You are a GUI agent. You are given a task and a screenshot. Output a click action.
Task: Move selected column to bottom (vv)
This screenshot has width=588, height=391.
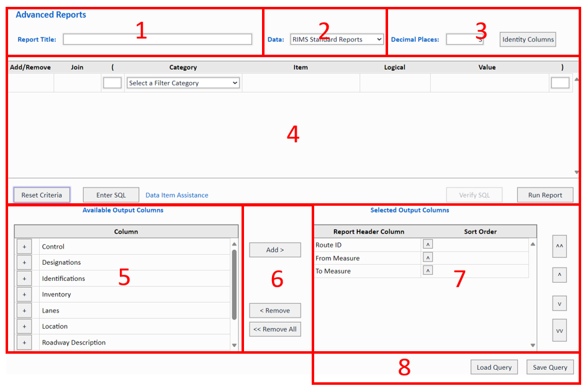(x=559, y=331)
